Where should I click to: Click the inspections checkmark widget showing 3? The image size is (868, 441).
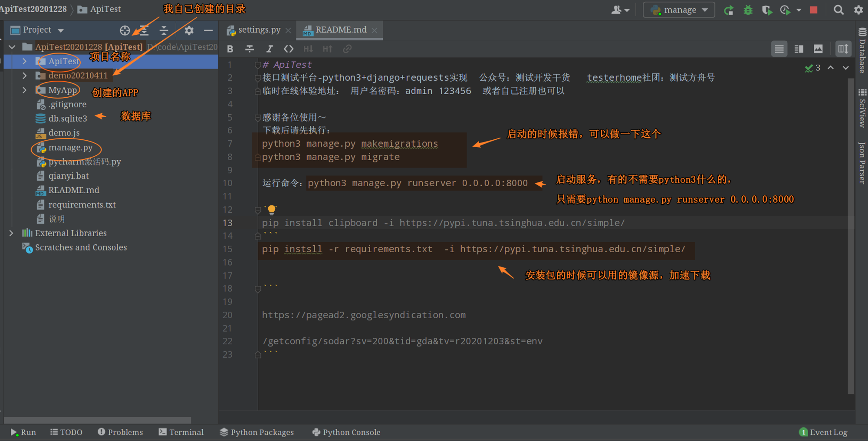click(812, 68)
